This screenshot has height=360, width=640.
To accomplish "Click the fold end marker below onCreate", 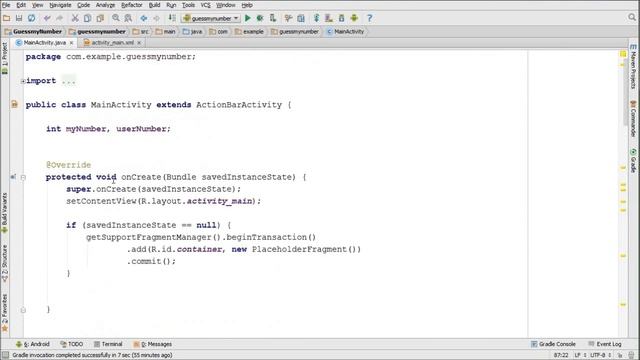I will click(23, 310).
